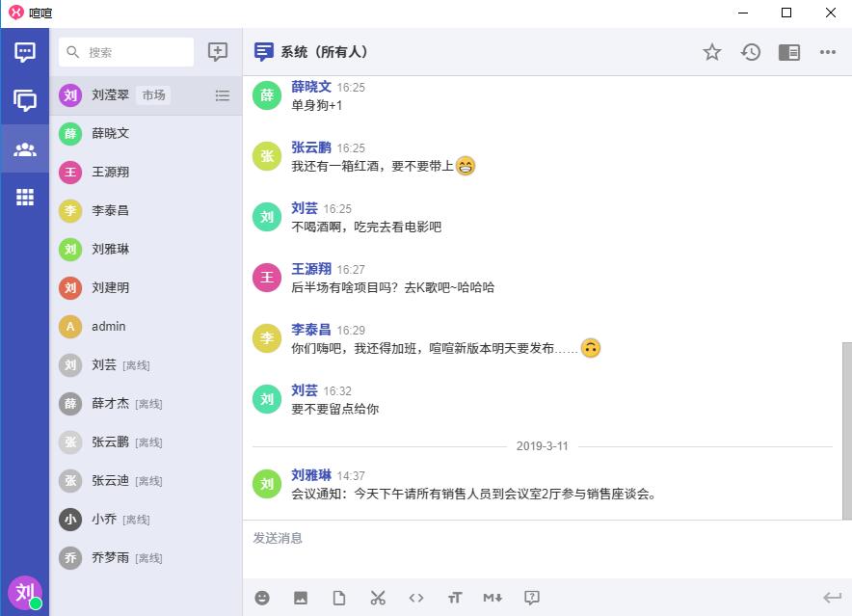Open the emoji picker in message toolbar
Viewport: 852px width, 616px height.
click(262, 598)
